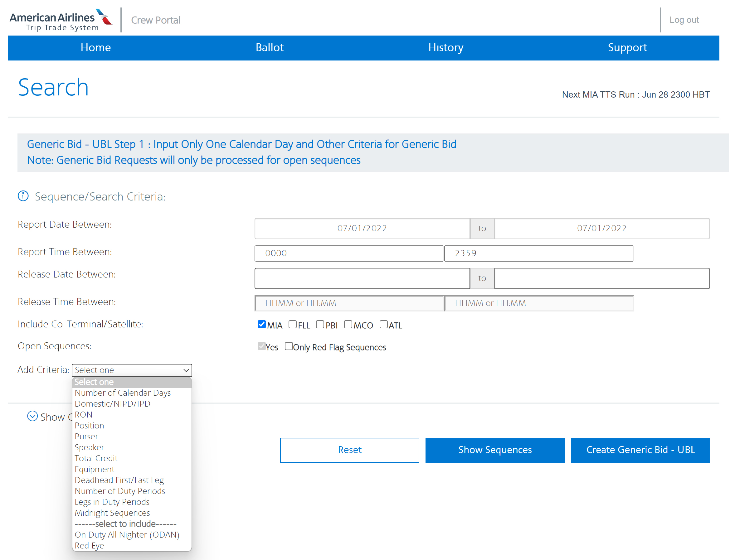This screenshot has width=730, height=560.
Task: Click 'Sequence/Search Criteria:' heading
Action: [x=100, y=197]
